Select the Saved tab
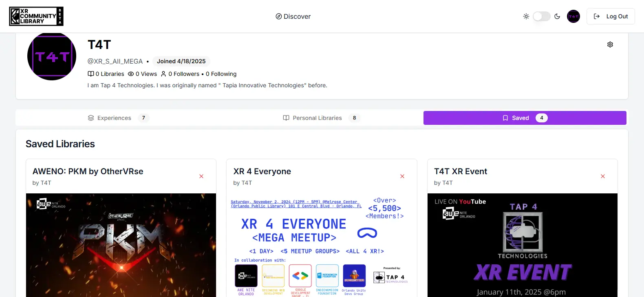This screenshot has height=297, width=644. pos(525,118)
